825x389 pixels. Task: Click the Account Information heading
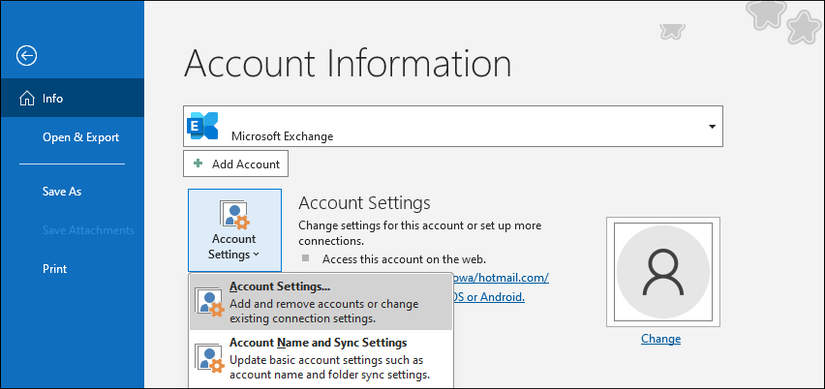click(x=347, y=64)
